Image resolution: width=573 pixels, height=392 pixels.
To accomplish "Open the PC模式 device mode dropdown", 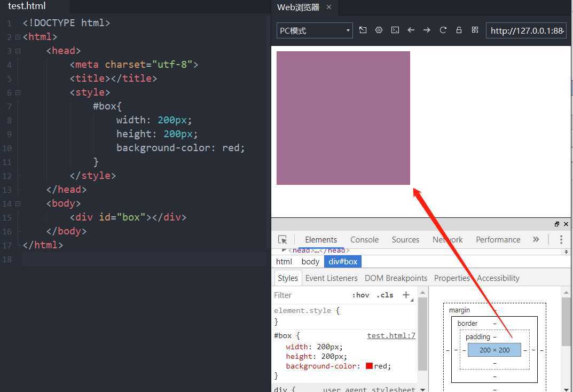I will tap(315, 30).
